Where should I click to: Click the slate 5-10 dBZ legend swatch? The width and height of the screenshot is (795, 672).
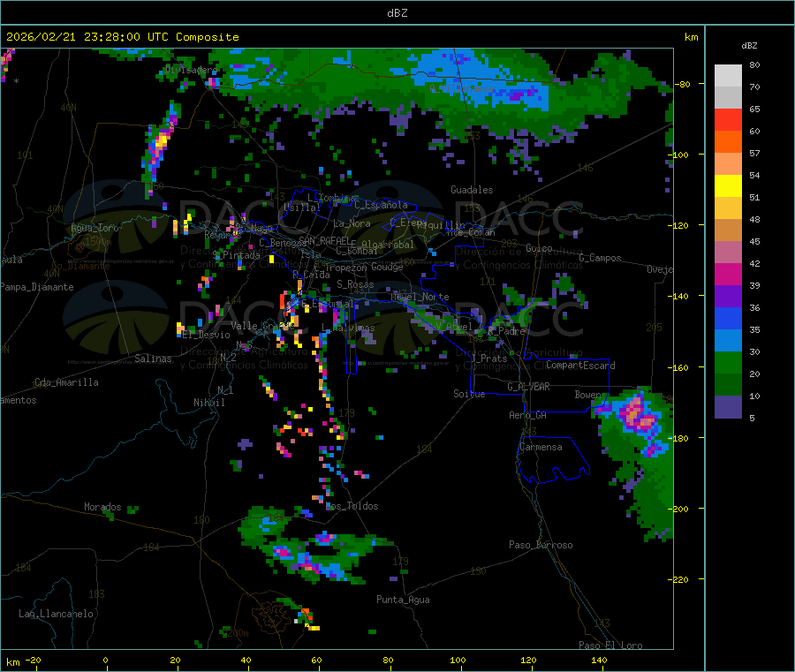(728, 407)
